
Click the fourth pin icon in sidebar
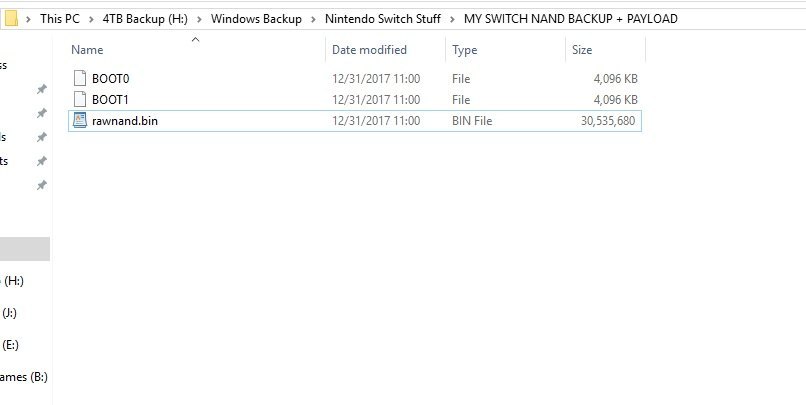point(42,161)
